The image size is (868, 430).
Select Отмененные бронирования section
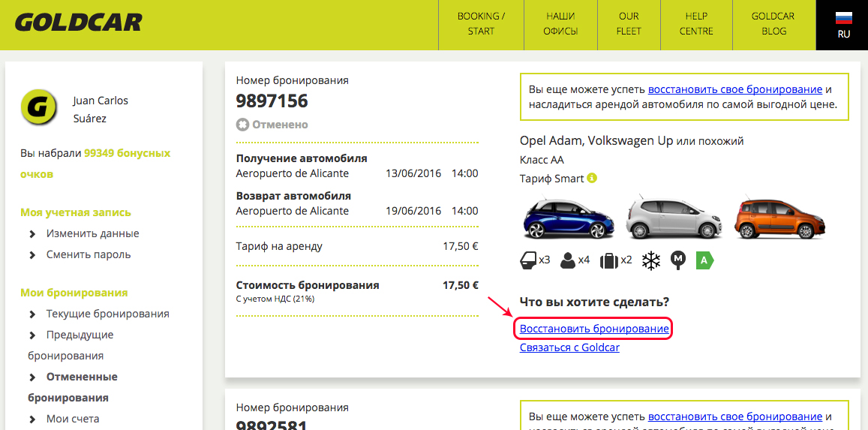pos(73,386)
